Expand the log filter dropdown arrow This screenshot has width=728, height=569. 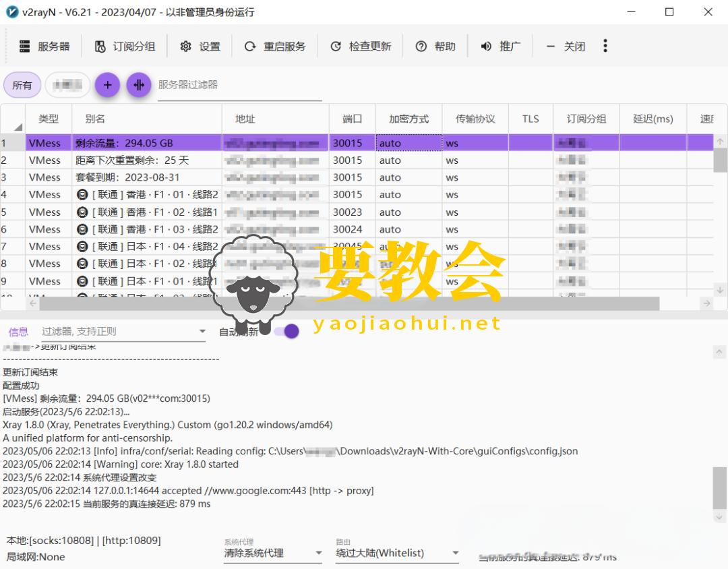click(202, 331)
